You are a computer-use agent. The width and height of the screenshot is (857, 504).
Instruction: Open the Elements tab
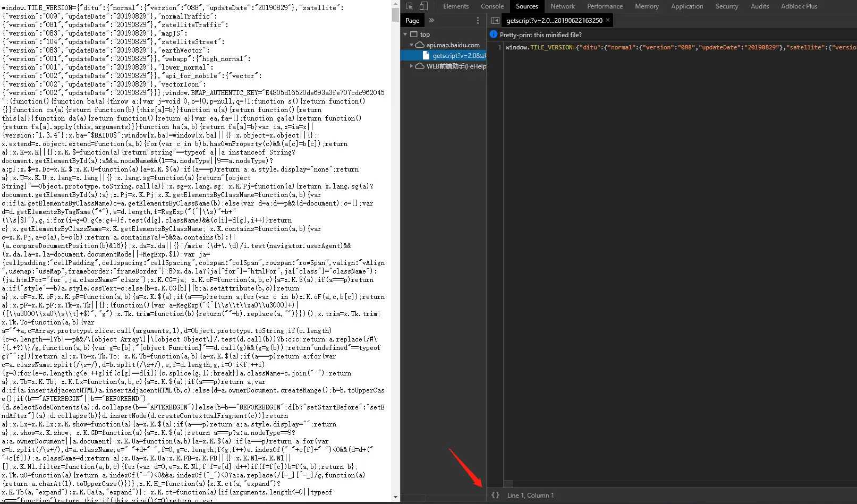click(x=456, y=6)
